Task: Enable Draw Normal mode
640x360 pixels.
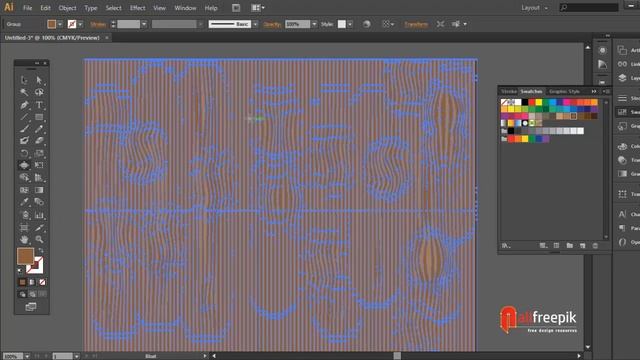Action: click(22, 294)
